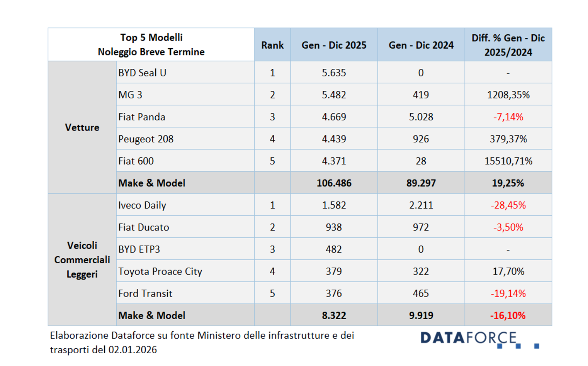Select the Veicoli Commerciali Leggeri category cell

tap(82, 260)
